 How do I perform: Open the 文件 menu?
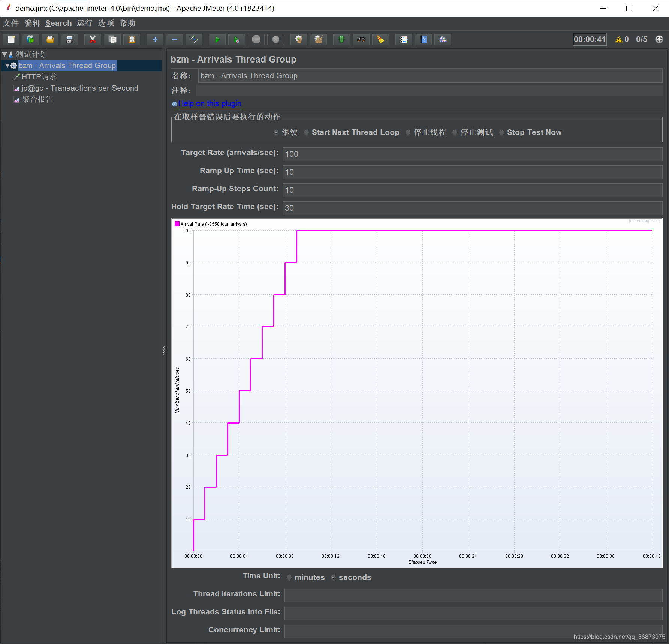[x=11, y=23]
